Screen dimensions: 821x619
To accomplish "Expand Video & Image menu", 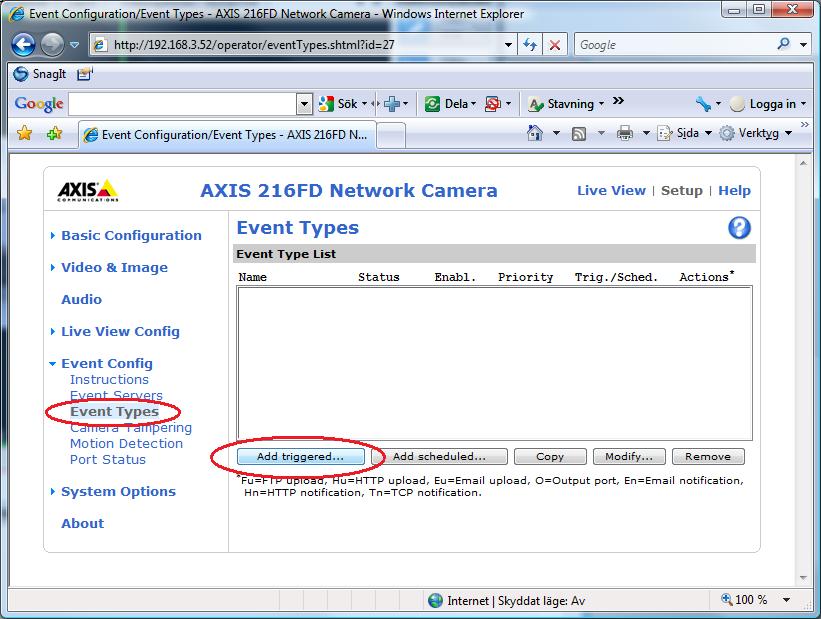I will (114, 268).
